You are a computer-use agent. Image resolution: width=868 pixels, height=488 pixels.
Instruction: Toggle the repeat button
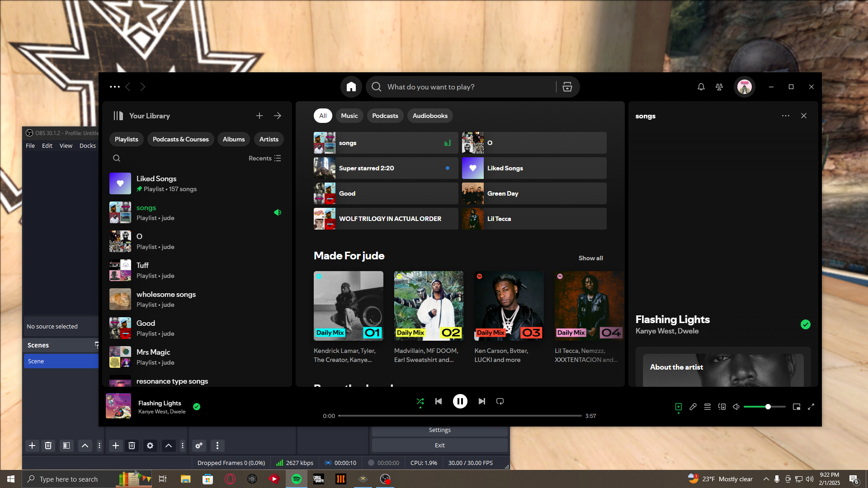(500, 401)
